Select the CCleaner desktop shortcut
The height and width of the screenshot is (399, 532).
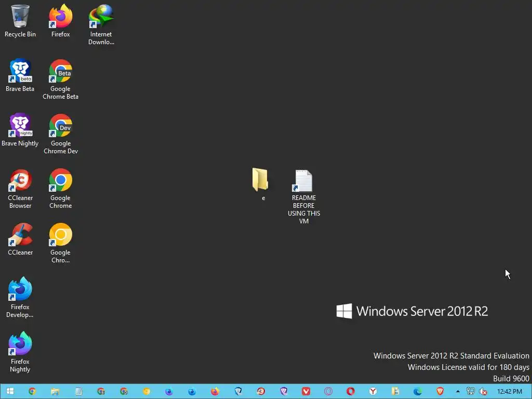coord(20,239)
